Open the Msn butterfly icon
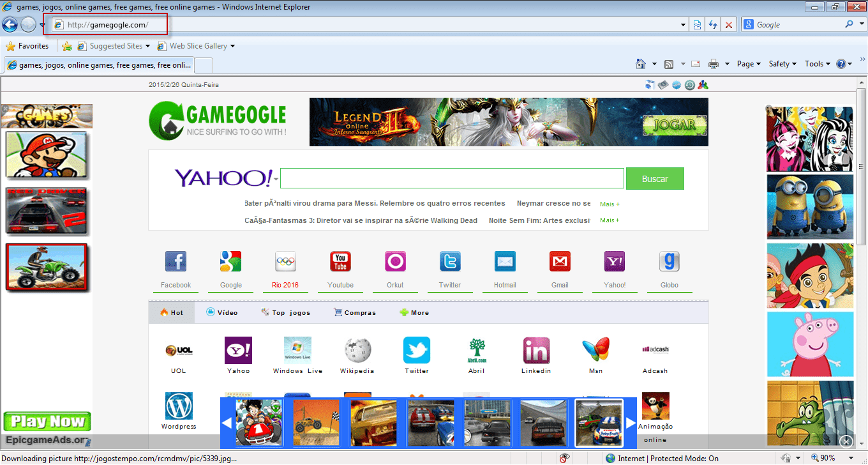 click(x=595, y=350)
